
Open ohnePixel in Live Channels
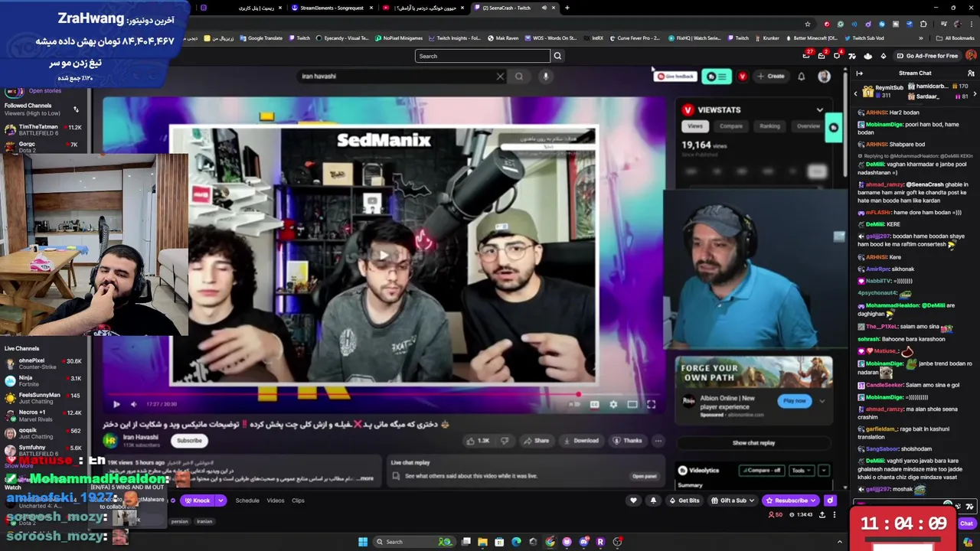[x=43, y=364]
